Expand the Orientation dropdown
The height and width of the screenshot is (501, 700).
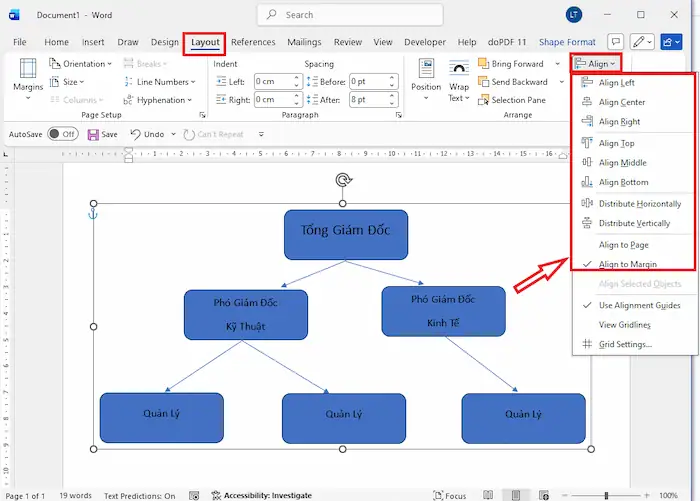[82, 64]
